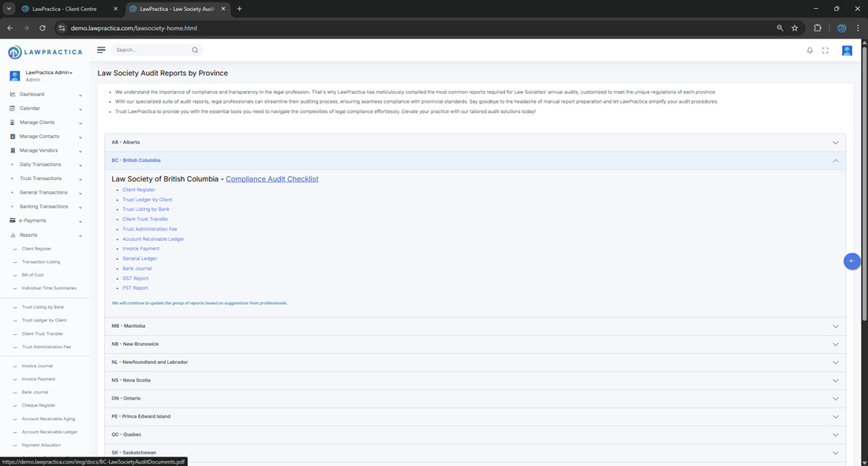Open the Compliance Audit Checklist link
Viewport: 868px width, 466px height.
point(271,179)
